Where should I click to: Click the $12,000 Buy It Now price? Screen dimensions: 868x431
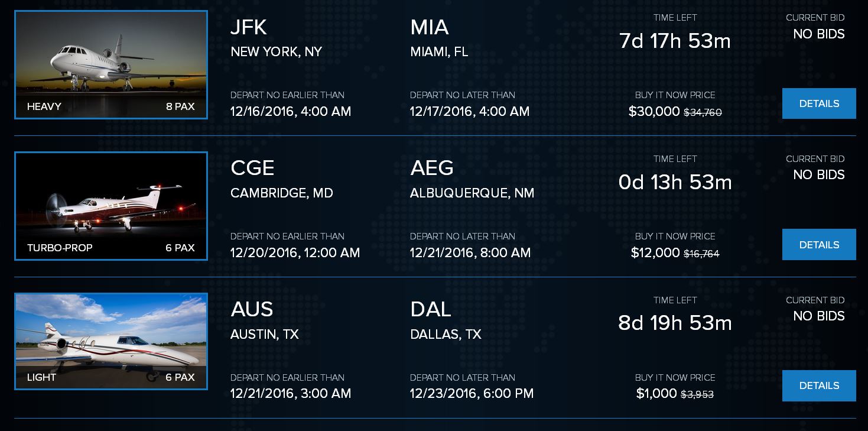pos(655,253)
